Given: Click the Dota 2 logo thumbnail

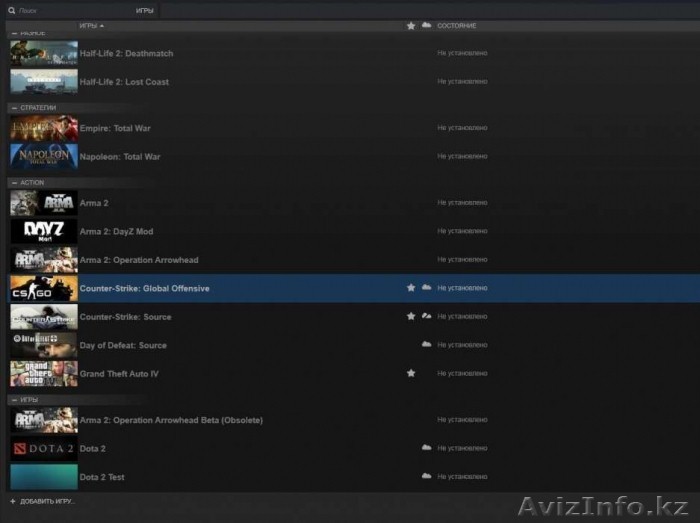Looking at the screenshot, I should tap(44, 449).
